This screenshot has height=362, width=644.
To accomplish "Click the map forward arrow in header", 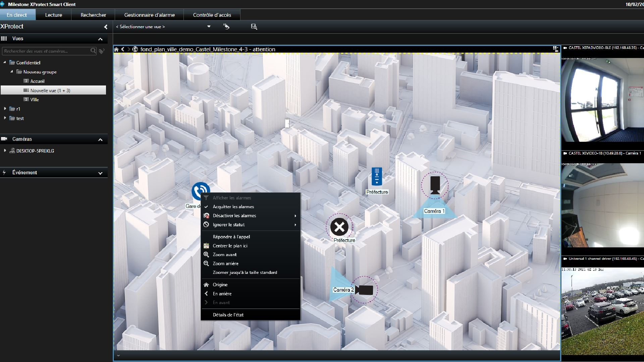I will tap(129, 49).
